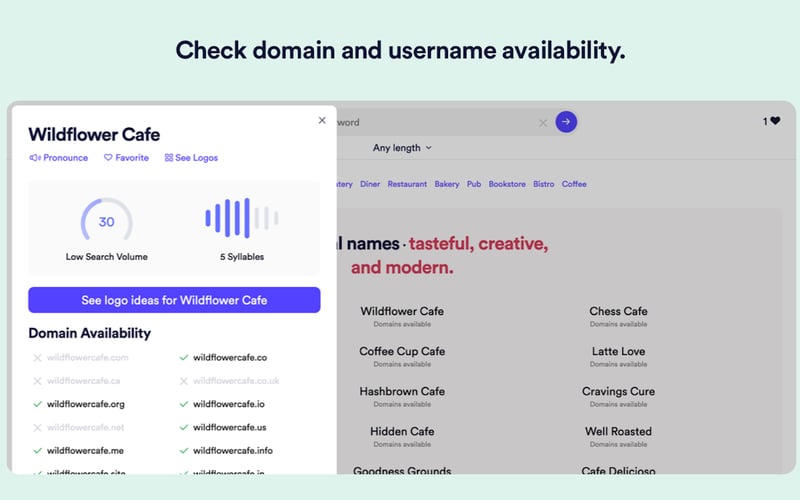Select the Bakery category tag

click(x=447, y=184)
